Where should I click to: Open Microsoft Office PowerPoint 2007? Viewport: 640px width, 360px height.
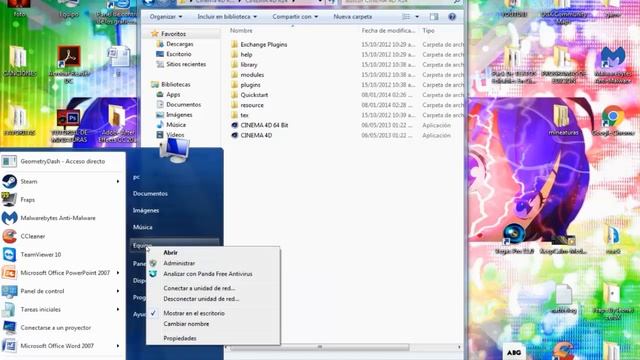click(x=62, y=273)
